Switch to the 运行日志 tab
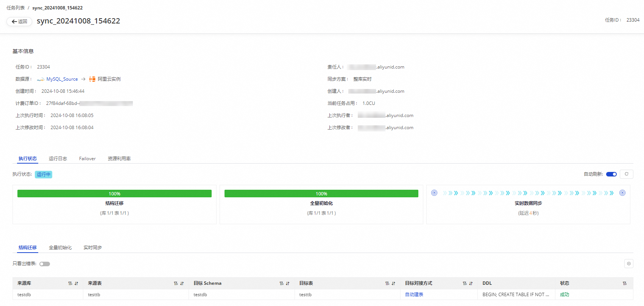Viewport: 644px width, 306px height. coord(58,159)
